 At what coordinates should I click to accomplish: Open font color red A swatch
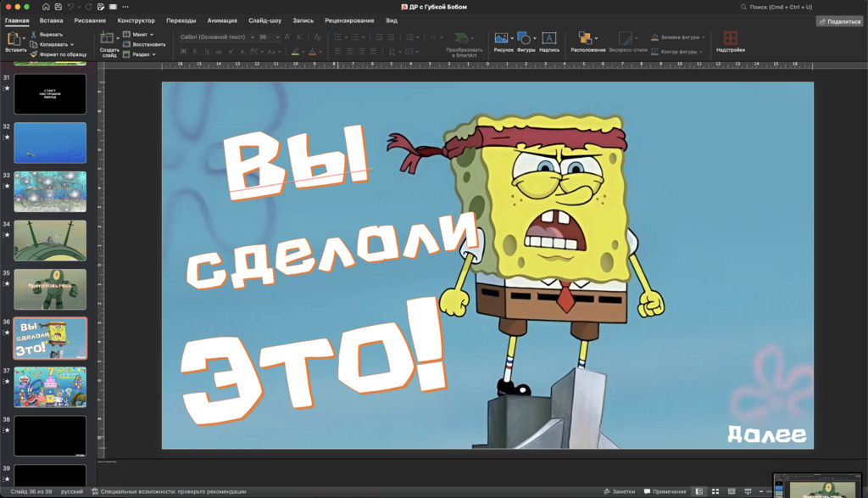pos(312,52)
